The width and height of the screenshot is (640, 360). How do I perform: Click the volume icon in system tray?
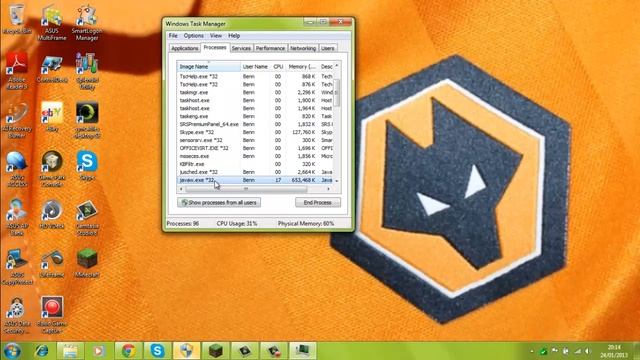click(x=587, y=351)
